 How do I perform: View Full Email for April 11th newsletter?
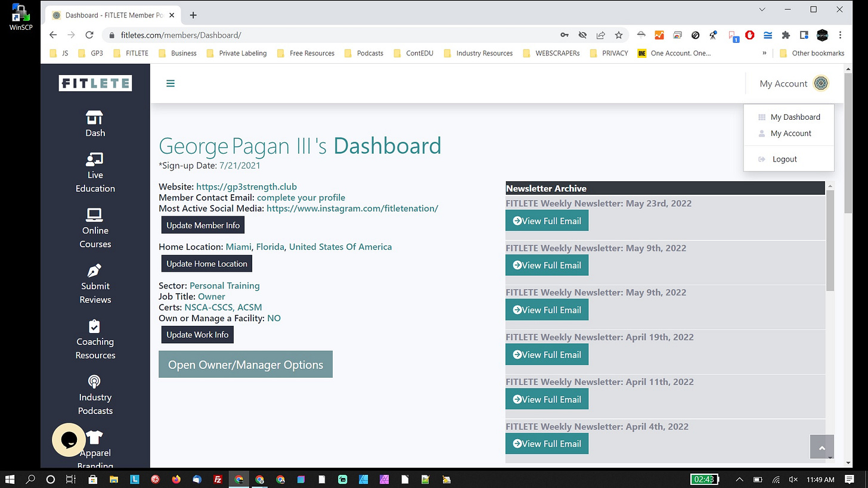[547, 399]
